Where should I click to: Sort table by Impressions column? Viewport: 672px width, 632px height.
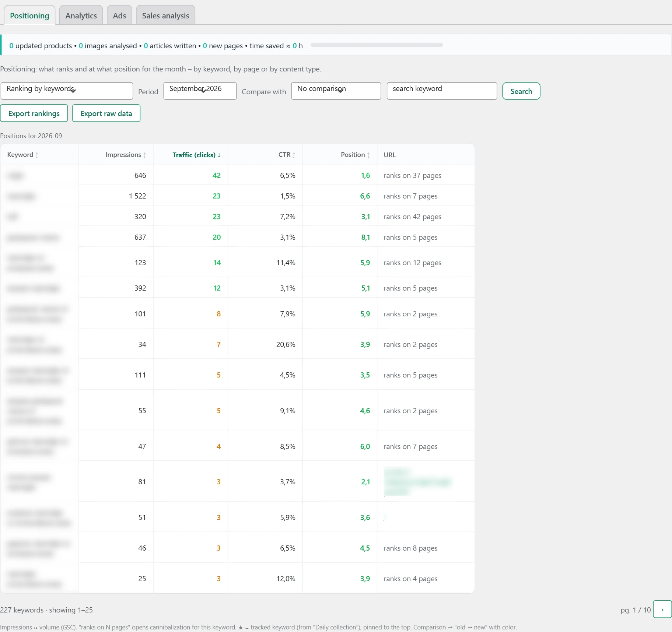click(x=126, y=155)
